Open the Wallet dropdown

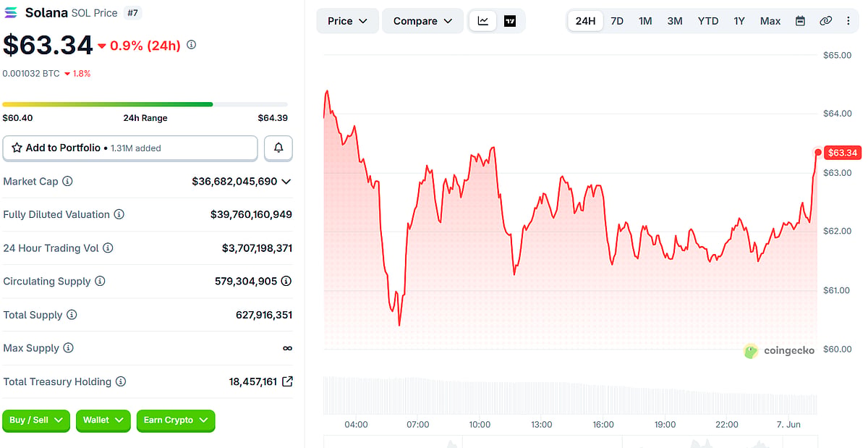(103, 420)
